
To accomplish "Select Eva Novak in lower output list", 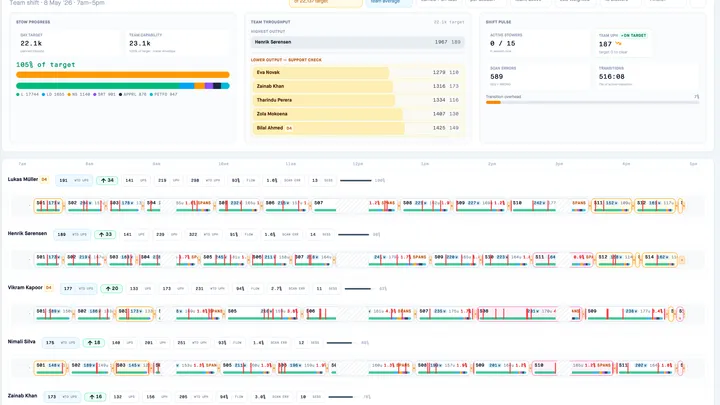I will tap(358, 73).
